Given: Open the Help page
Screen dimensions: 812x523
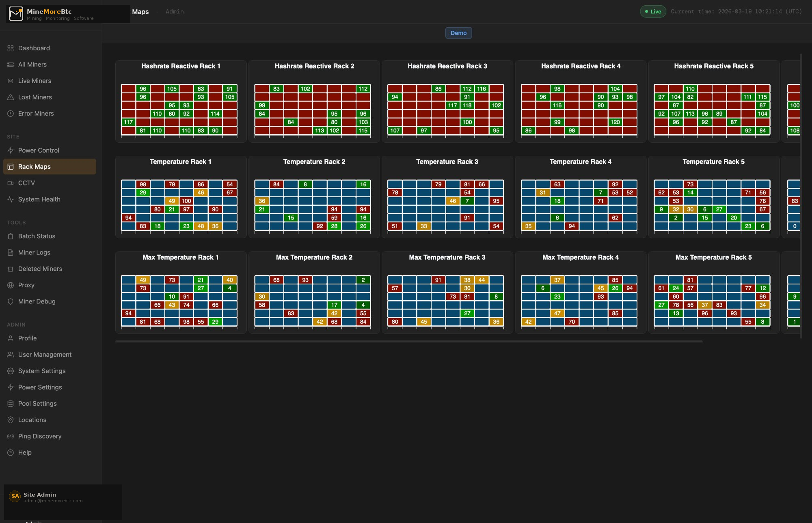Looking at the screenshot, I should pyautogui.click(x=24, y=452).
